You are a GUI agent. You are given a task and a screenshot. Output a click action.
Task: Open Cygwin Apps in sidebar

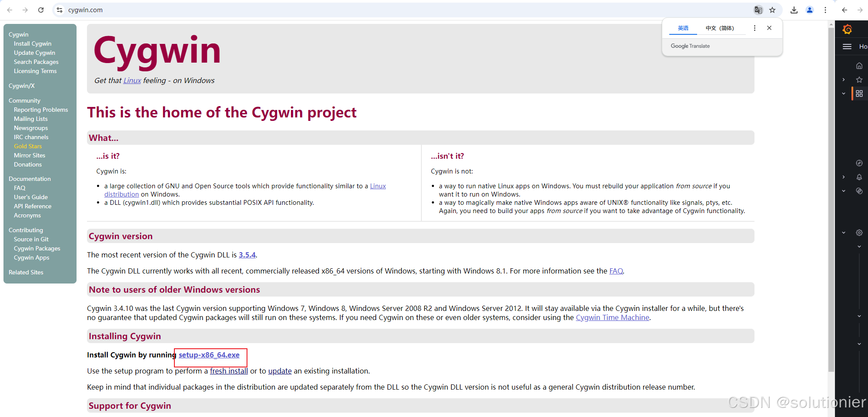31,257
